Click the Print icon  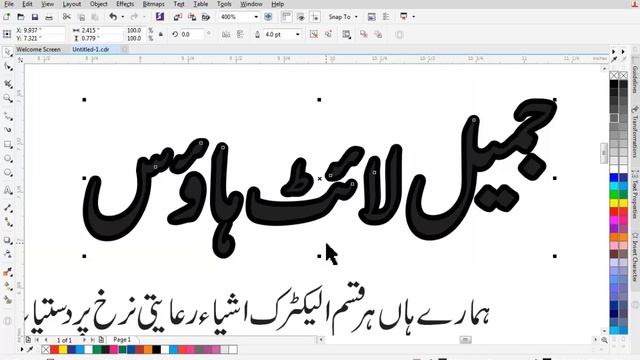tap(49, 17)
